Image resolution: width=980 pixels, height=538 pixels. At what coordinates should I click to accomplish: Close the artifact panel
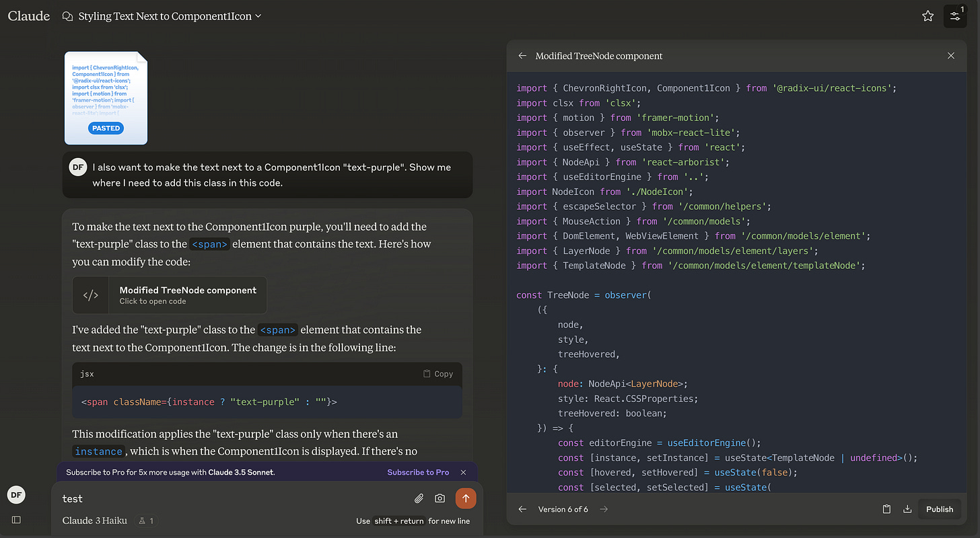[951, 56]
